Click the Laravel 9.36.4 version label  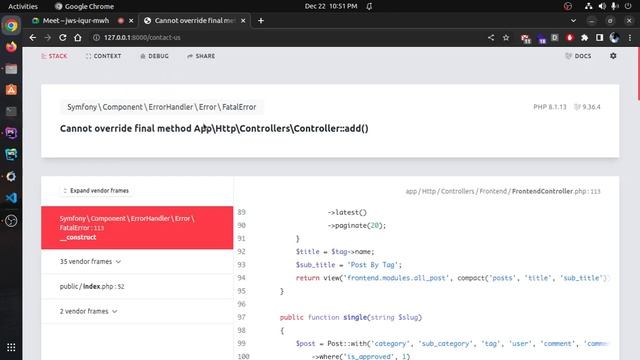[587, 107]
